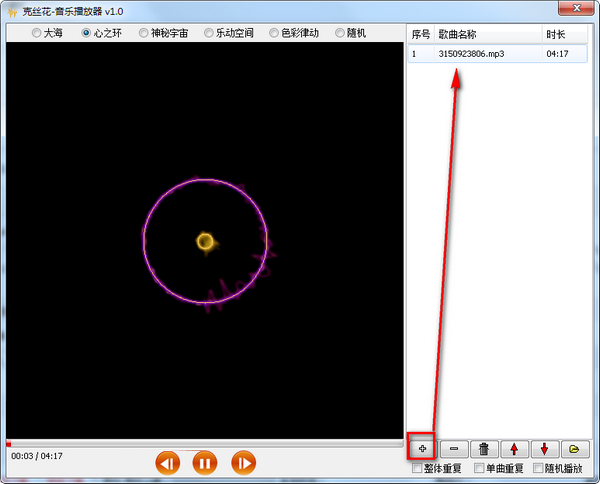Click the add song plus button
The image size is (600, 484).
coord(422,448)
